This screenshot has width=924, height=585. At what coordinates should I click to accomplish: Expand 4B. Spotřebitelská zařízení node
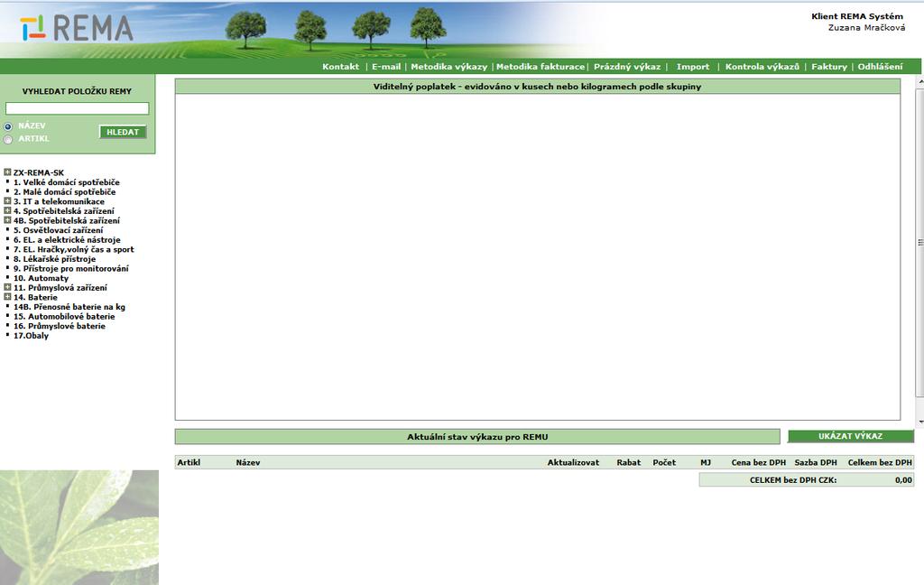(7, 220)
